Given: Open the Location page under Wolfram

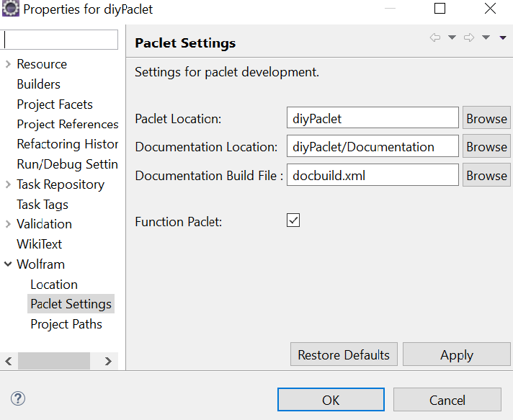Looking at the screenshot, I should [x=54, y=285].
